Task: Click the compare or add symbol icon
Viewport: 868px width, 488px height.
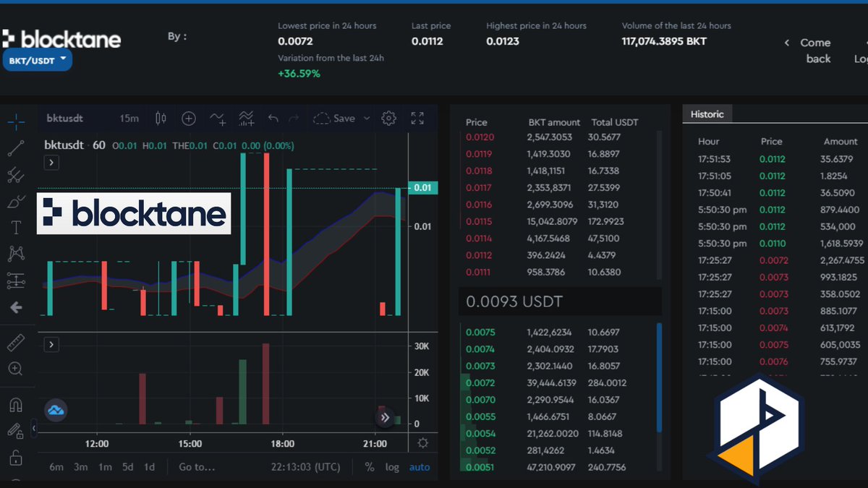Action: 189,118
